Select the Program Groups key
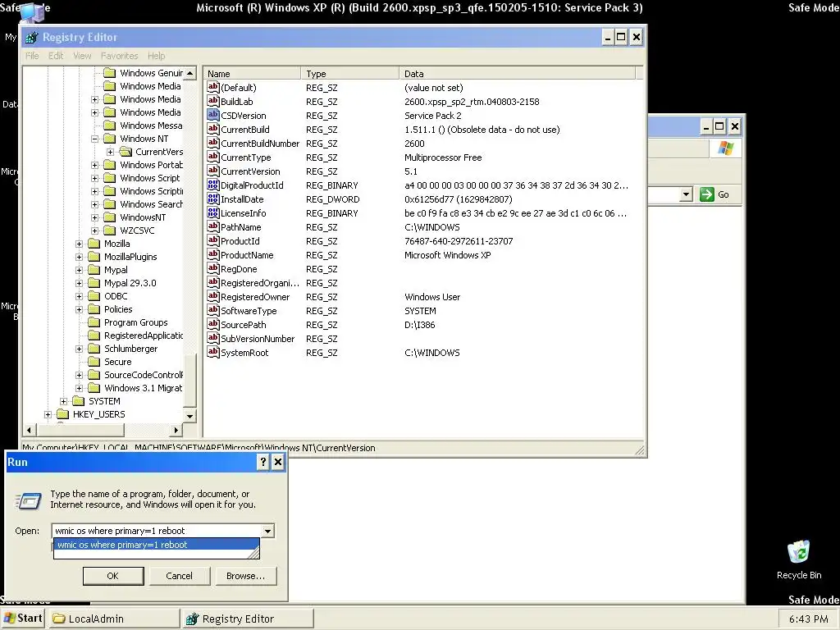 (x=135, y=322)
